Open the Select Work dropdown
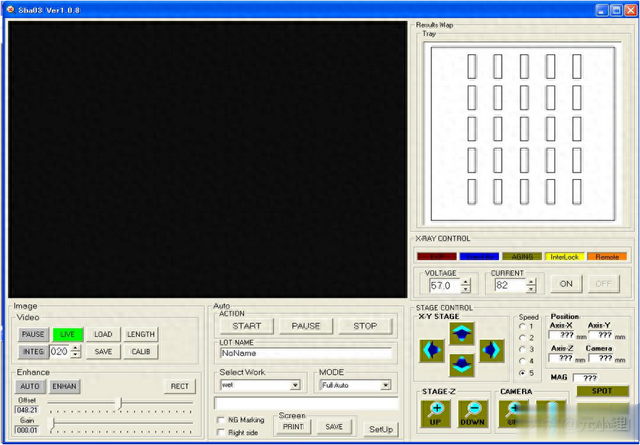 (x=295, y=385)
